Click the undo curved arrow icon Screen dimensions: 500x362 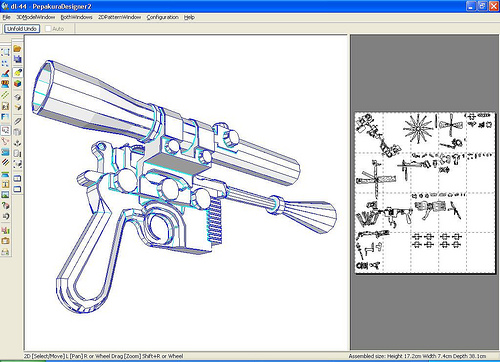(x=5, y=216)
